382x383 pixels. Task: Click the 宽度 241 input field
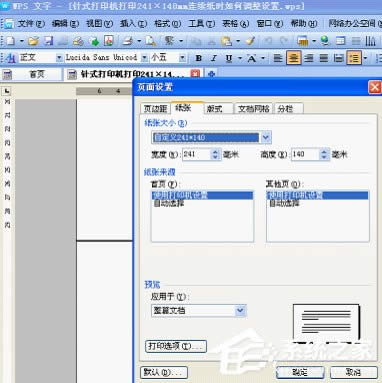tap(196, 154)
